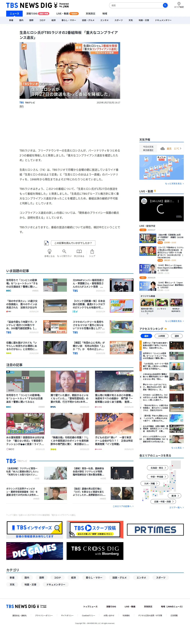190x644 pixels.
Task: Select the 最新 ranking filter
Action: [x=146, y=336]
